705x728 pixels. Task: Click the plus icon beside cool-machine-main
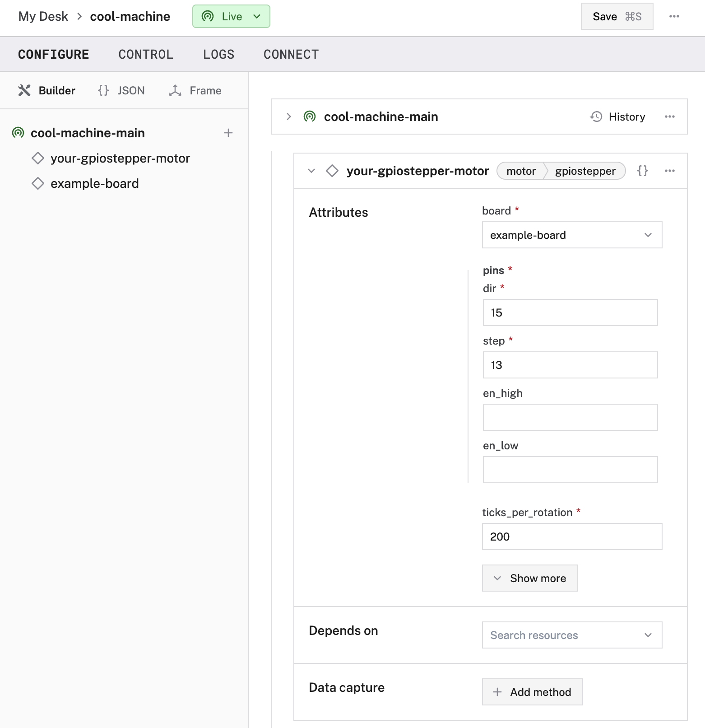(228, 133)
